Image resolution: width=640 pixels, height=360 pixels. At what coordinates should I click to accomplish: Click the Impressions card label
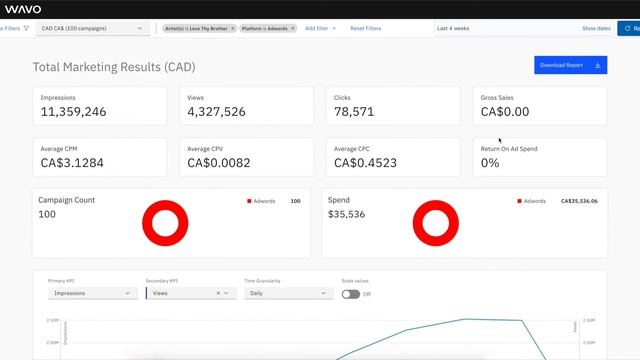pyautogui.click(x=58, y=98)
